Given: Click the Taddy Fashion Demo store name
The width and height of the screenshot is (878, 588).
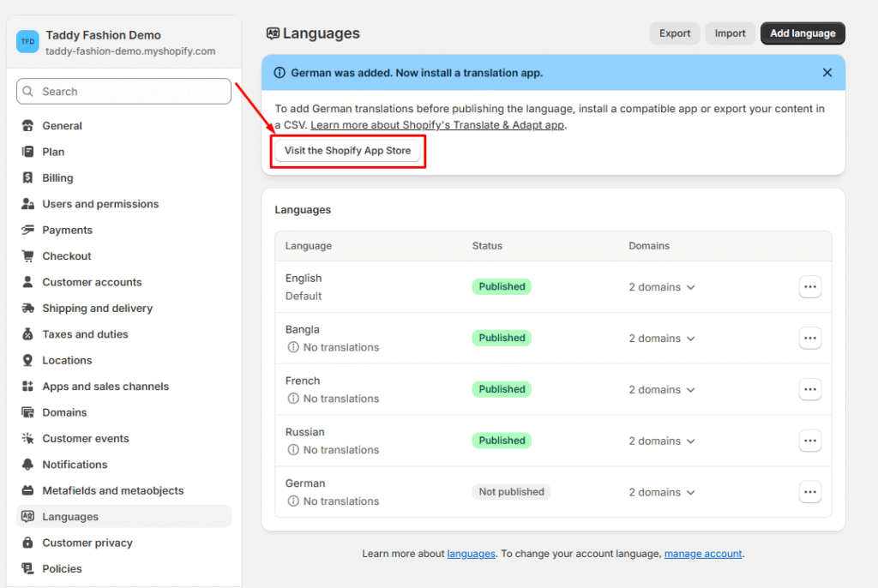Looking at the screenshot, I should (x=103, y=35).
